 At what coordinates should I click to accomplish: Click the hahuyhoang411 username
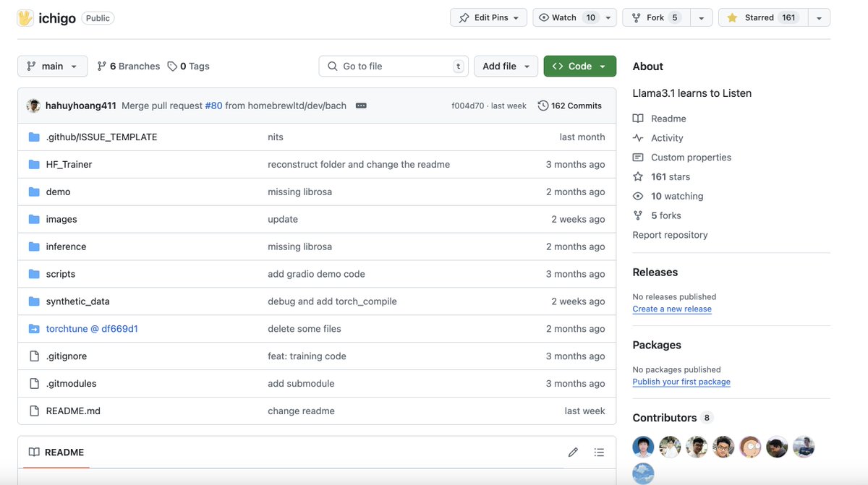point(80,106)
